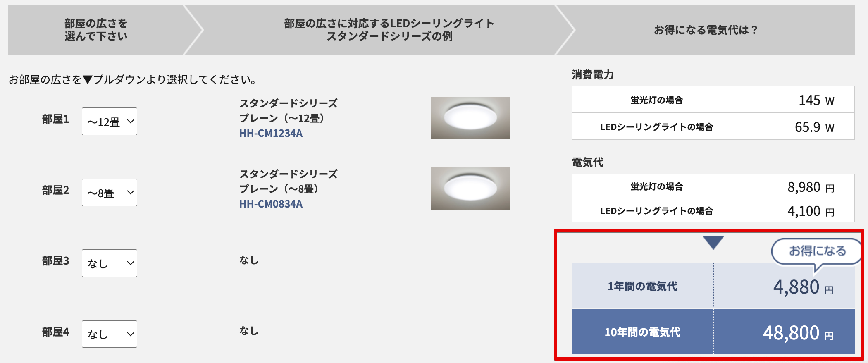Click the ~8畳 ceiling light thumbnail
The image size is (868, 363).
click(470, 189)
